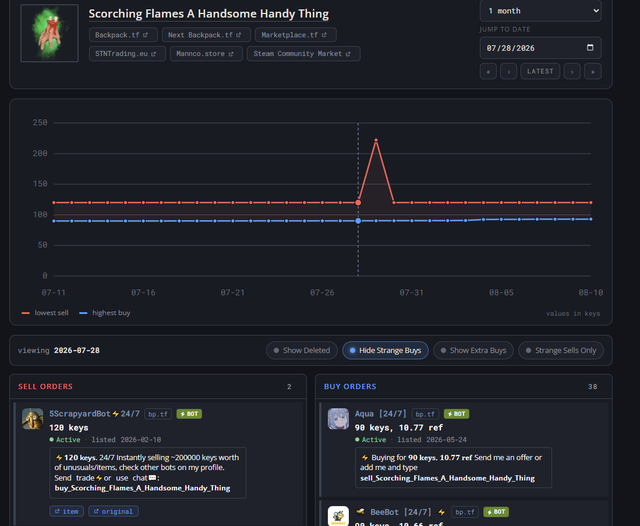Click the BUY ORDERS header
640x526 pixels.
[x=350, y=386]
